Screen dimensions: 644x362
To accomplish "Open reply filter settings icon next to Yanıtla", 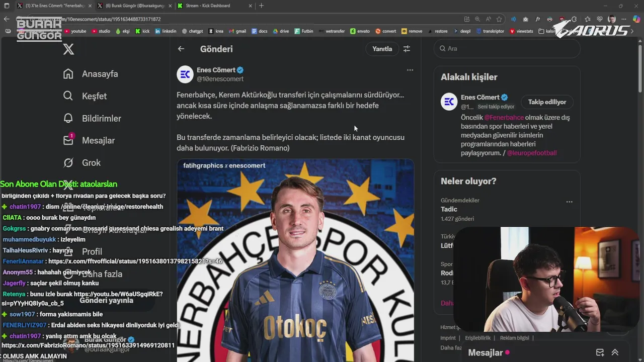I will pyautogui.click(x=407, y=49).
